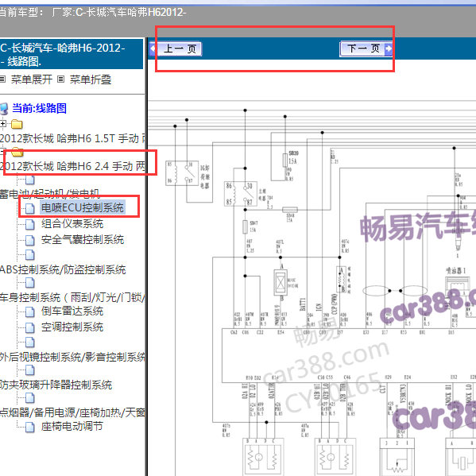Click document icon beside 倒车雷达系统

30,312
